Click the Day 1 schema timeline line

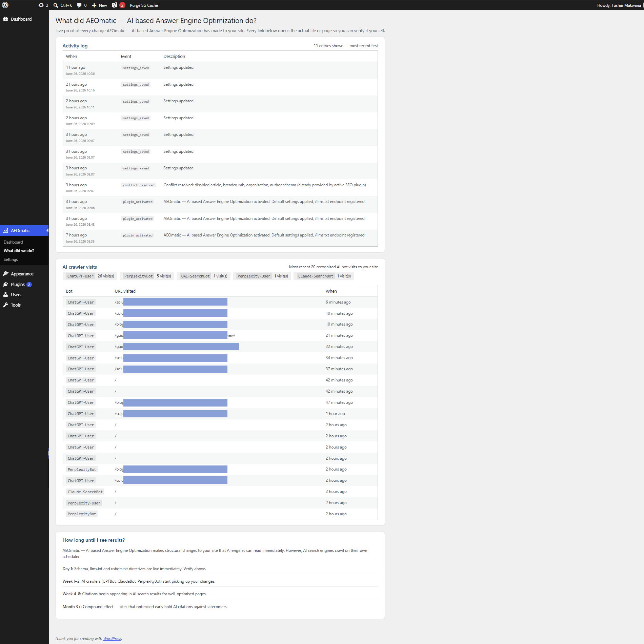click(134, 569)
